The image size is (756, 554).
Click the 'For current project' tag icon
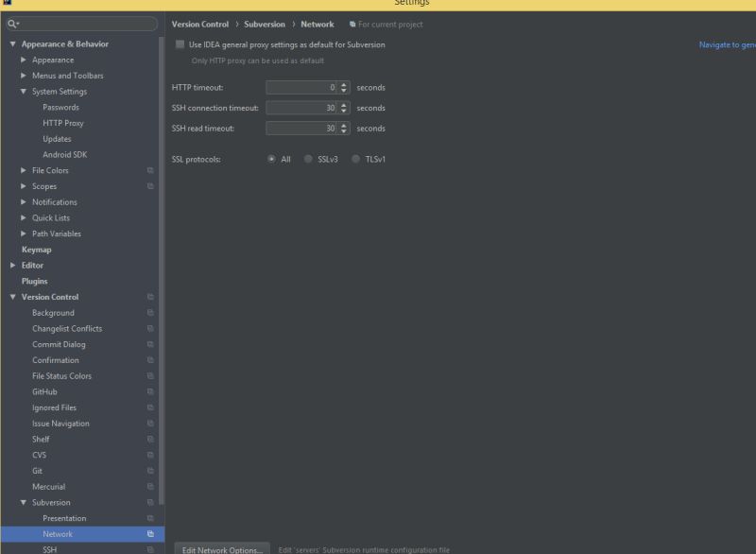click(352, 25)
